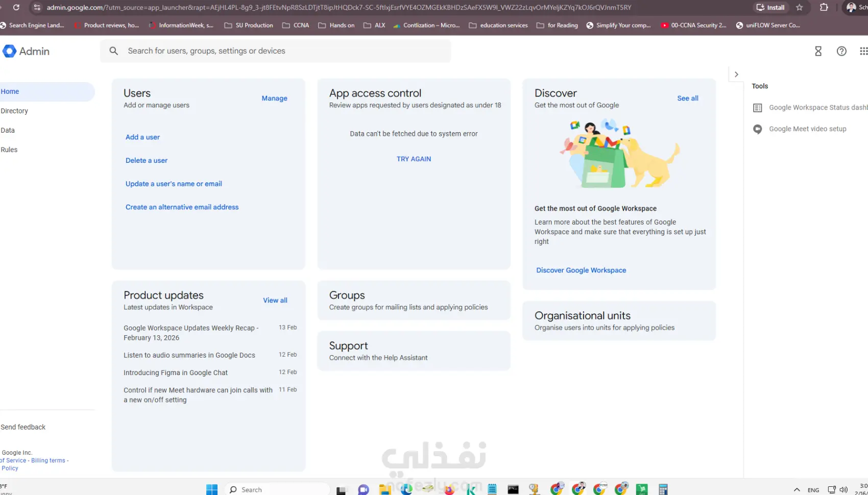Open the Organisational units card
The height and width of the screenshot is (495, 868).
point(619,321)
